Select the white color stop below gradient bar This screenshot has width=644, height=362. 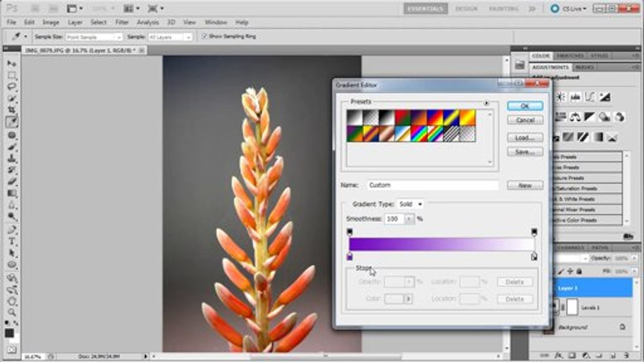point(534,256)
